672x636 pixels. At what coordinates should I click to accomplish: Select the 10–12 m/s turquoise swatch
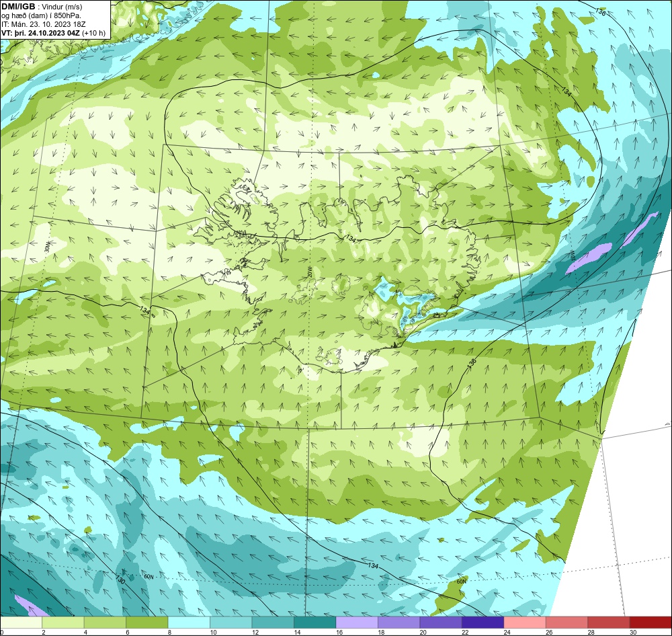(x=231, y=623)
